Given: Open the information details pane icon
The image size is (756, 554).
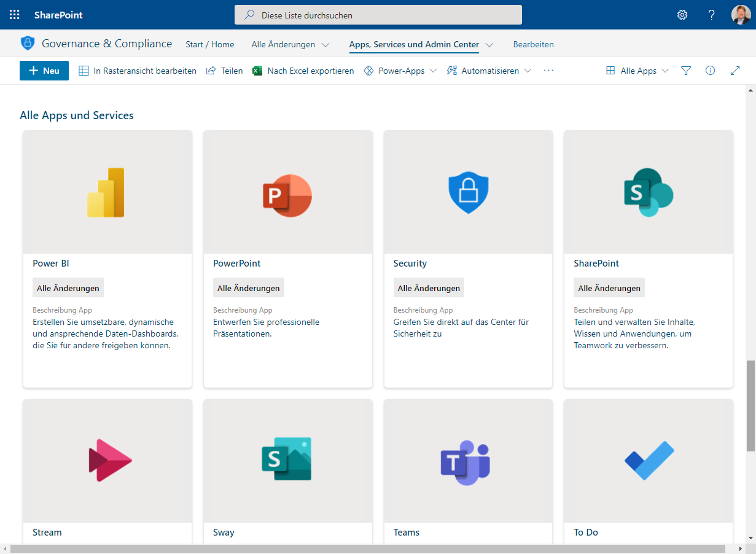Looking at the screenshot, I should 711,71.
